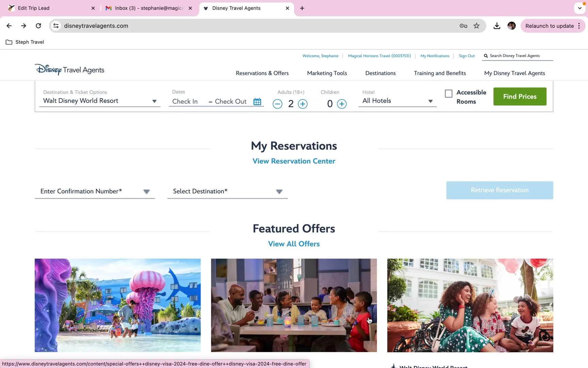Open My Disney Travel Agents menu
Screen dimensions: 588x368
pyautogui.click(x=514, y=73)
